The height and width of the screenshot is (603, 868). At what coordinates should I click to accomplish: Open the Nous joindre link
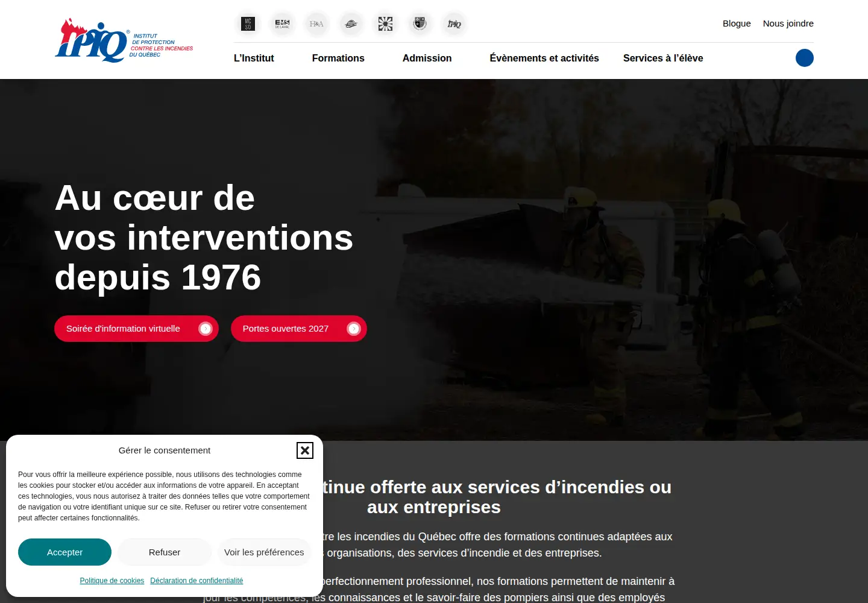click(x=788, y=24)
